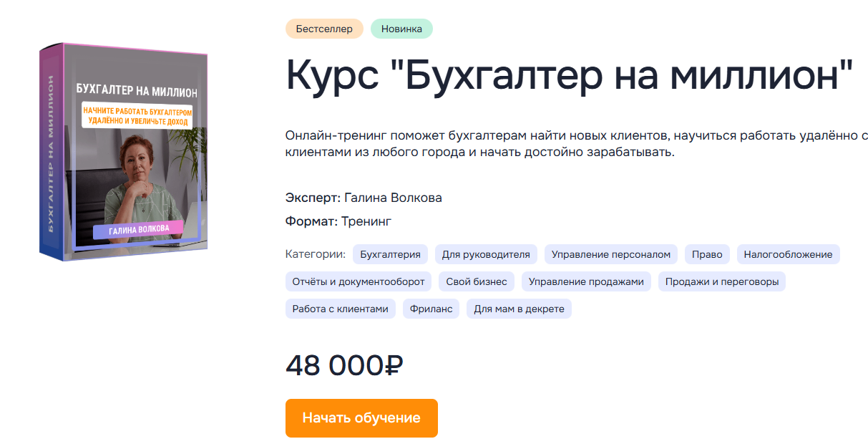Click the "Бестселлер" badge

(324, 29)
